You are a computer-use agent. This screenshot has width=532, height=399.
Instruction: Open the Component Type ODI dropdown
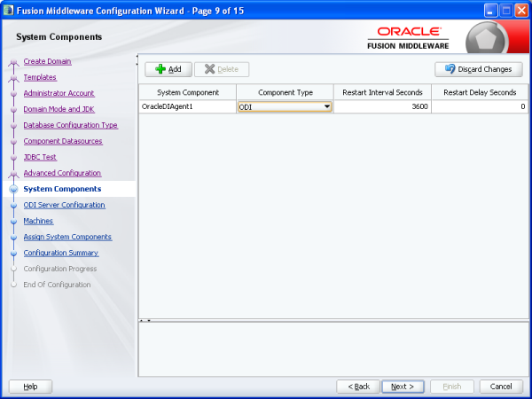click(327, 106)
